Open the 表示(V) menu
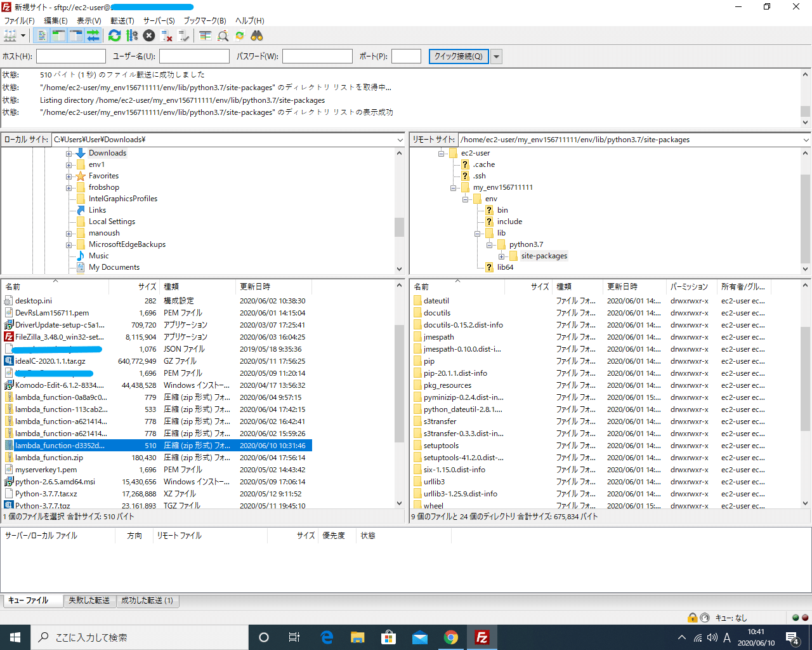812x650 pixels. [x=89, y=21]
